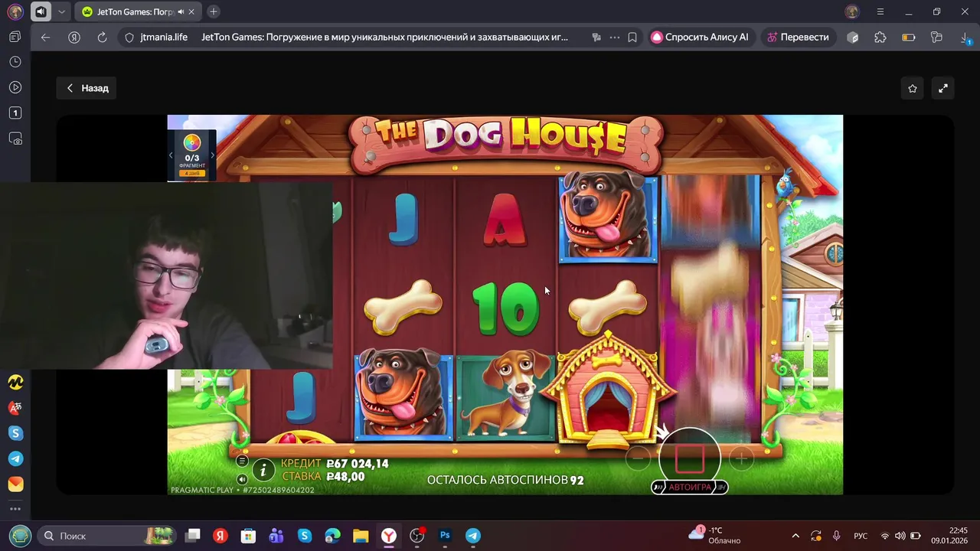Switch the РУС input language indicator

pos(861,536)
